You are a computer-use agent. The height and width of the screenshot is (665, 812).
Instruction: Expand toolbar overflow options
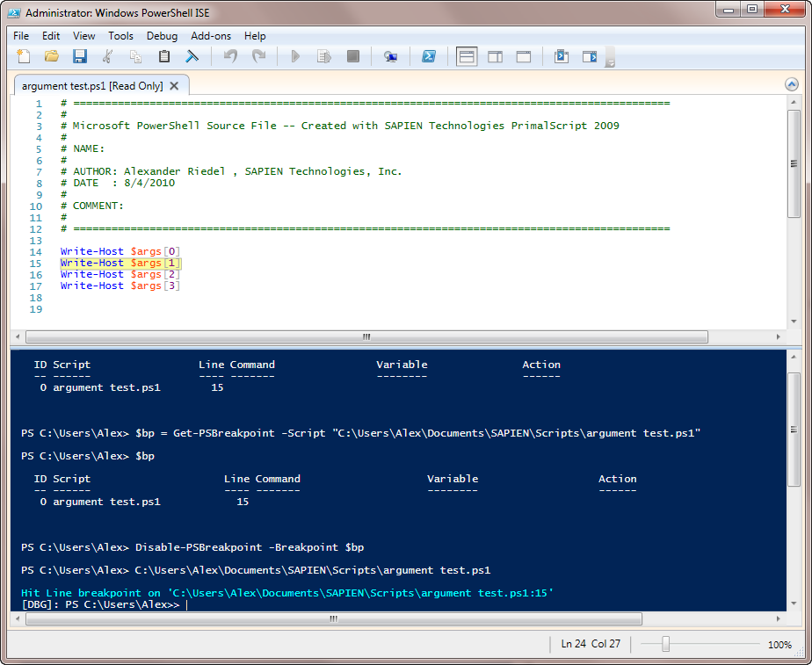610,58
